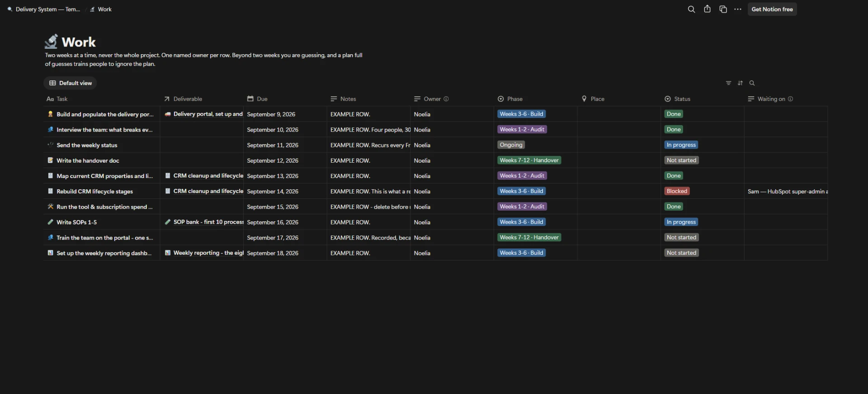
Task: Click Weeks 7-12 Handover tag in Train row
Action: (x=529, y=237)
